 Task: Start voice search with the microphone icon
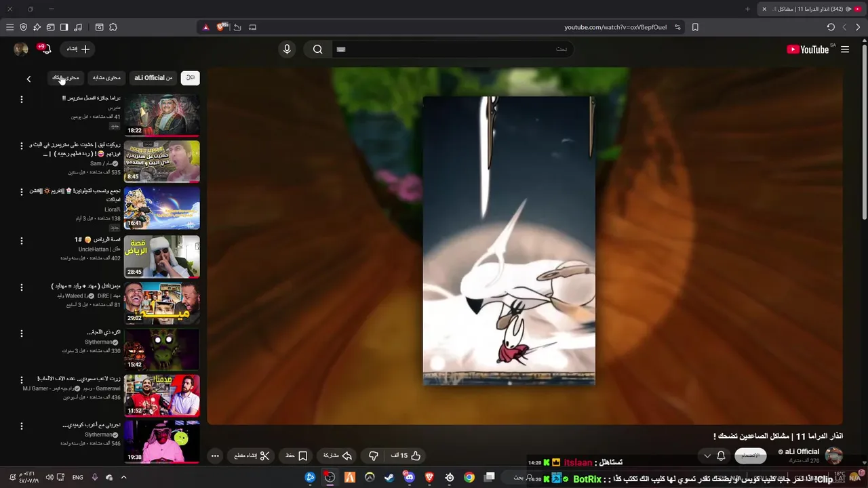click(287, 49)
